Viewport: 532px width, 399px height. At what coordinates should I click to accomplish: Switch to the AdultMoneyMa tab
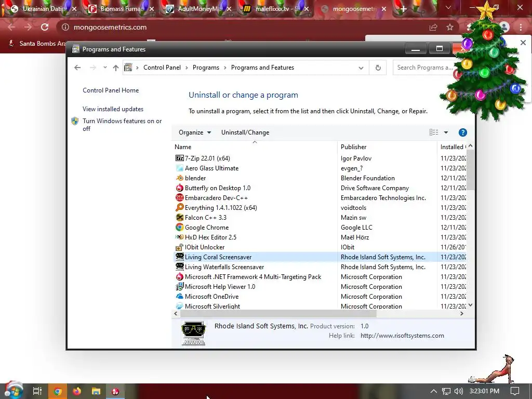[198, 9]
